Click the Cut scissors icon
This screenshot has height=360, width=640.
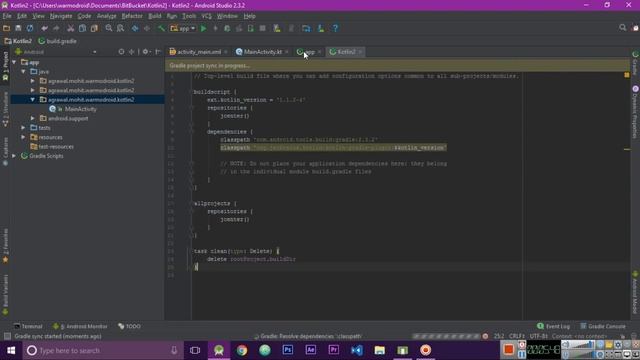coord(71,28)
